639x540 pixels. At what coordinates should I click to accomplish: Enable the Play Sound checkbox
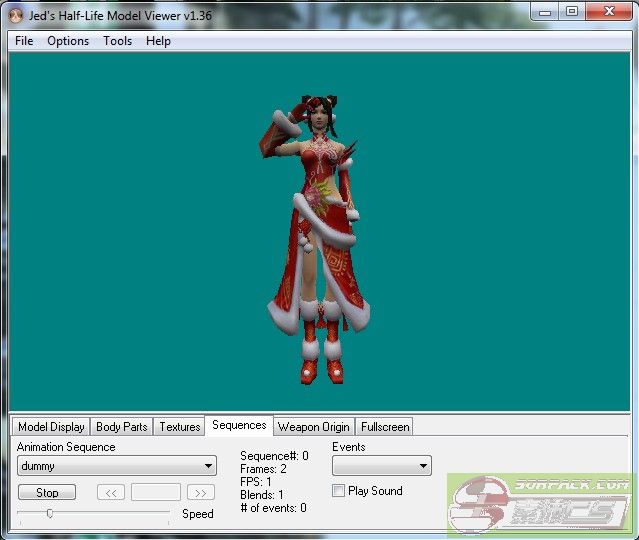click(x=338, y=491)
